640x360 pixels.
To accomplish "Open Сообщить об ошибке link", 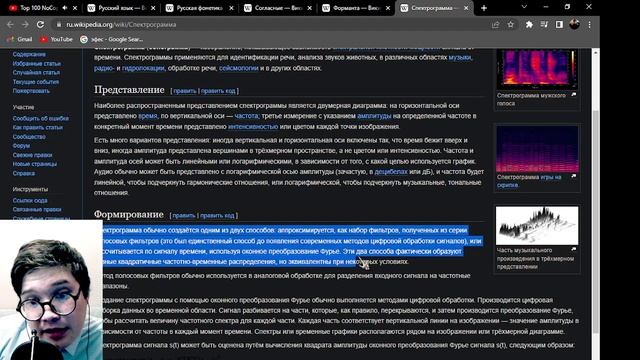I will coord(40,118).
